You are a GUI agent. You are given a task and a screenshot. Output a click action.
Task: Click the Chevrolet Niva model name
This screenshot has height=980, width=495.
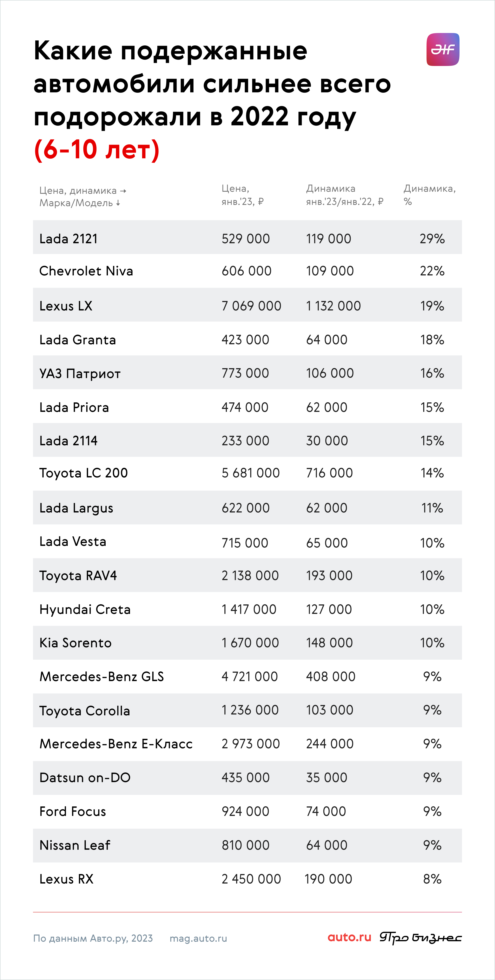pyautogui.click(x=86, y=271)
